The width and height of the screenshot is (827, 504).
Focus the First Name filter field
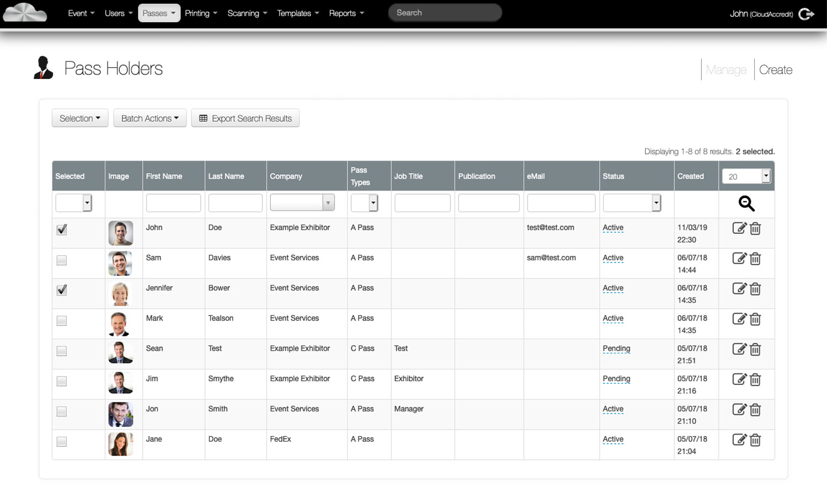click(x=173, y=203)
